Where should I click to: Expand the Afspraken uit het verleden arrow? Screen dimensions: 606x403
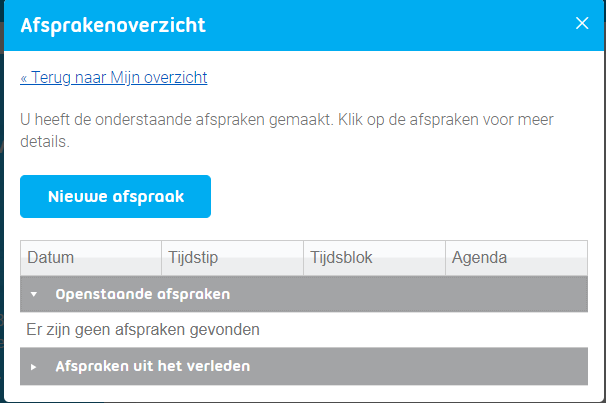tap(33, 367)
